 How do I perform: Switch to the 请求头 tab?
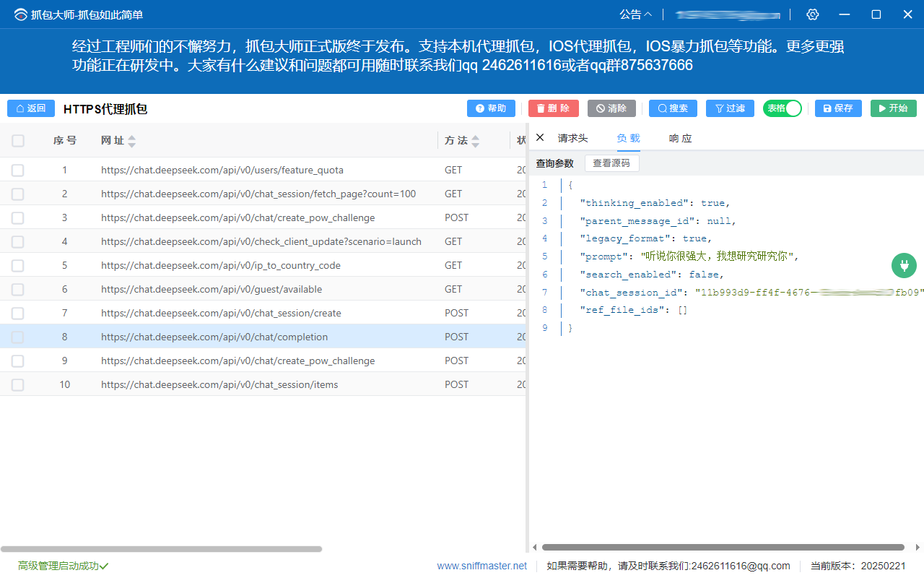[x=572, y=138]
